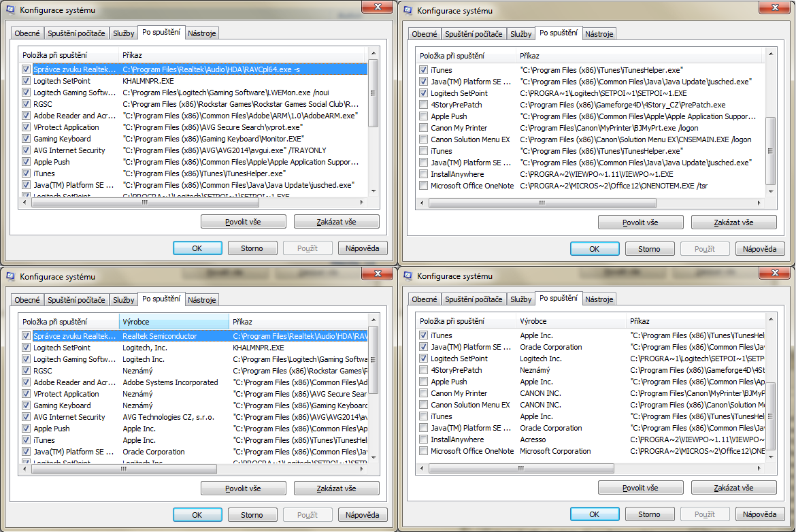Open Obecné tab in bottom-right window
This screenshot has height=532, width=796.
[x=425, y=299]
